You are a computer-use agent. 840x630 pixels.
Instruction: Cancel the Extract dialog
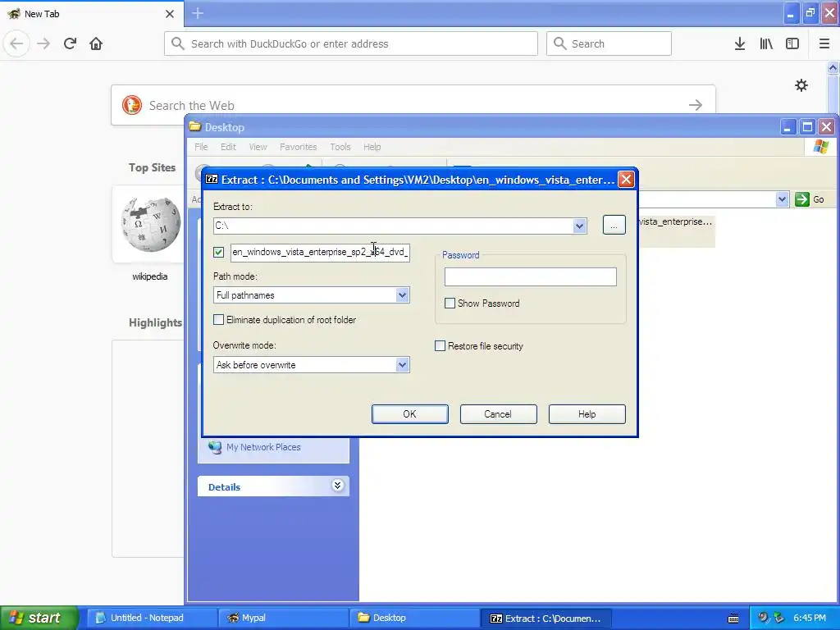tap(498, 414)
